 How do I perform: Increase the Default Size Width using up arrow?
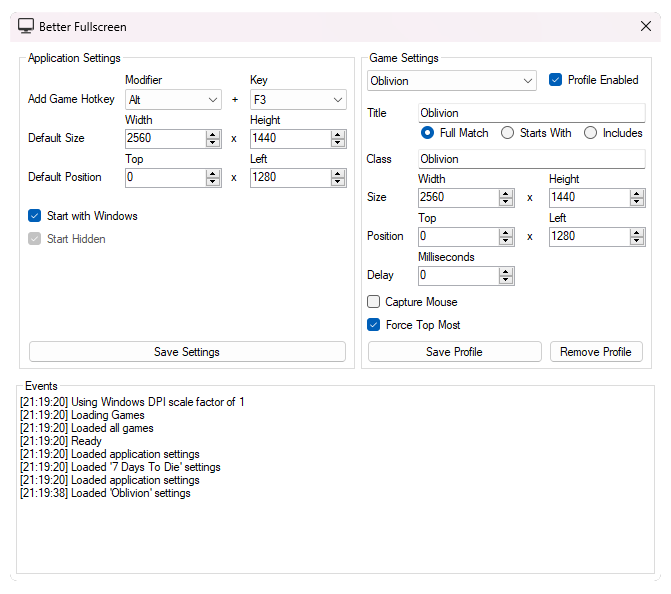tap(213, 134)
